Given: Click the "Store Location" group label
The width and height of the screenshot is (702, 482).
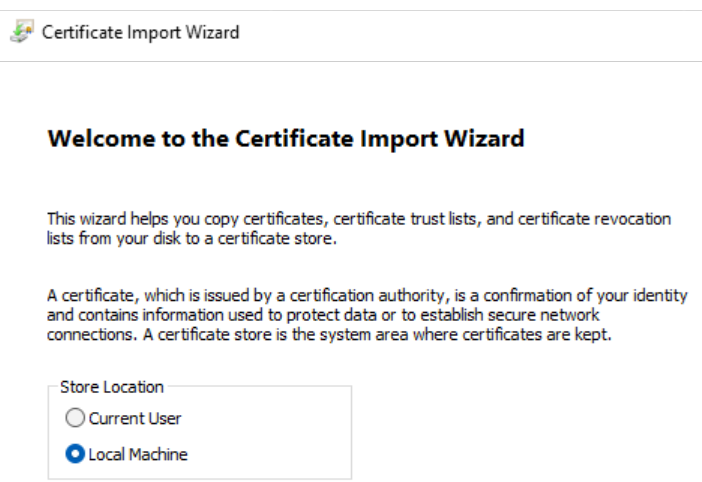Looking at the screenshot, I should (112, 386).
